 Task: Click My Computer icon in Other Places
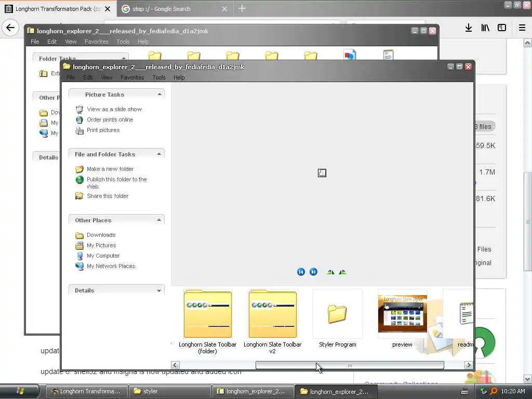[79, 256]
